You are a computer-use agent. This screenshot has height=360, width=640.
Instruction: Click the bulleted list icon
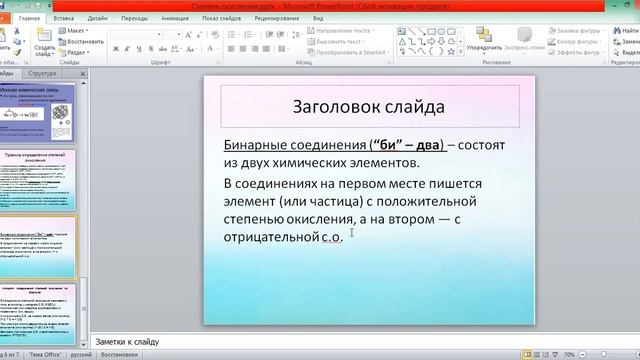231,35
